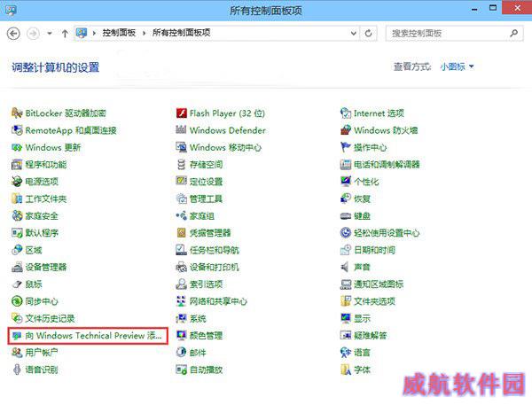
Task: Click the control panel address bar icon
Action: 82,33
